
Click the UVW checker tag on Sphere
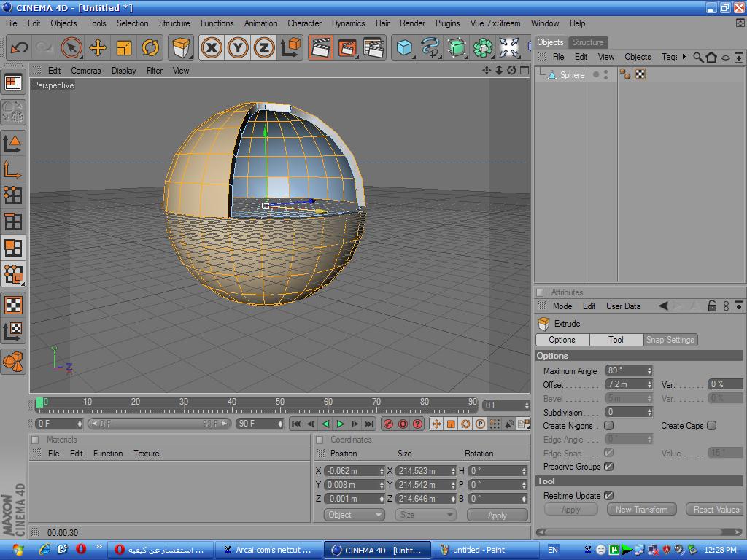(640, 74)
